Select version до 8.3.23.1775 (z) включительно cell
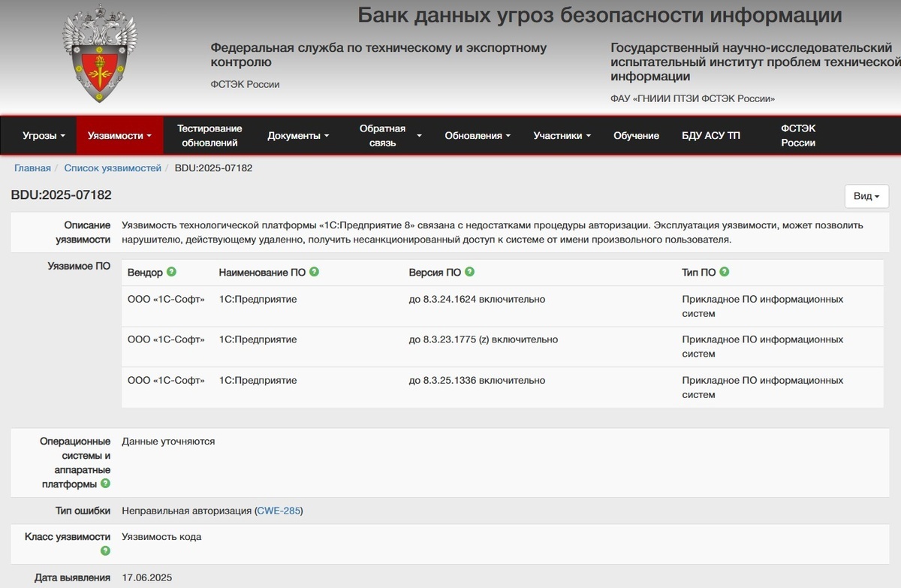The width and height of the screenshot is (901, 588). [x=484, y=339]
